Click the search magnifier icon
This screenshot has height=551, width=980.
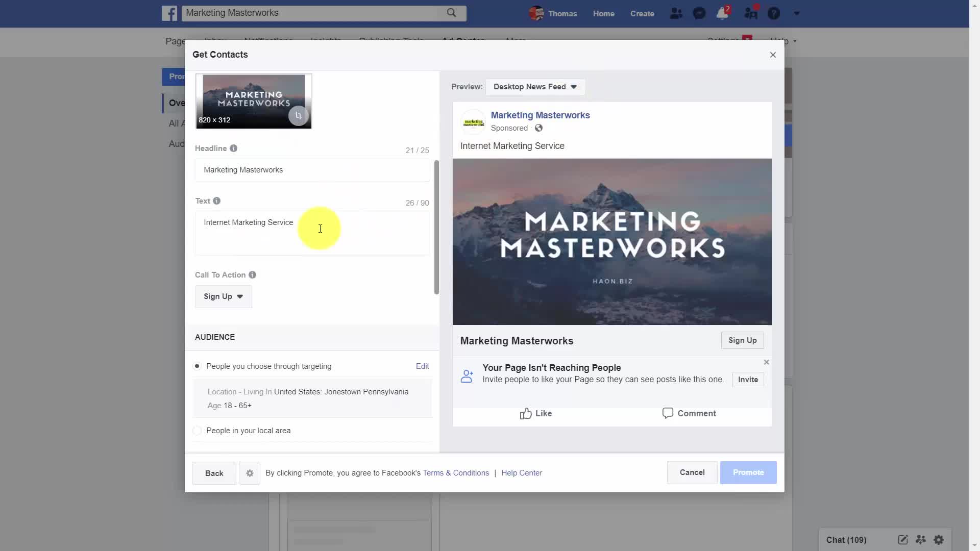451,13
